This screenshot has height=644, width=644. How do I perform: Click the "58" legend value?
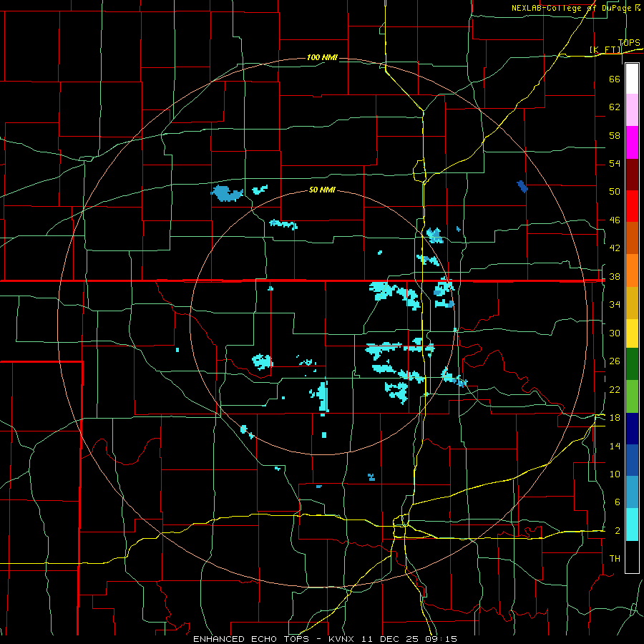tap(615, 135)
